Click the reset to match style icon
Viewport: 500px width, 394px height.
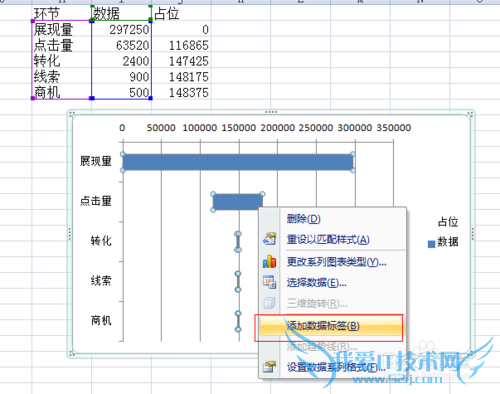[269, 239]
